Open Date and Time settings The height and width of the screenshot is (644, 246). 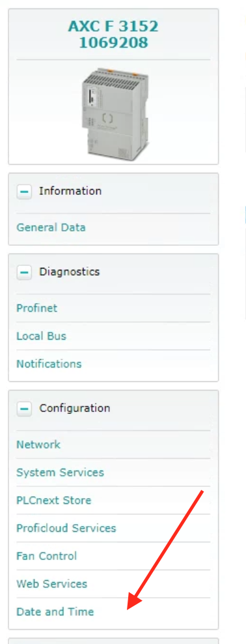click(x=55, y=612)
